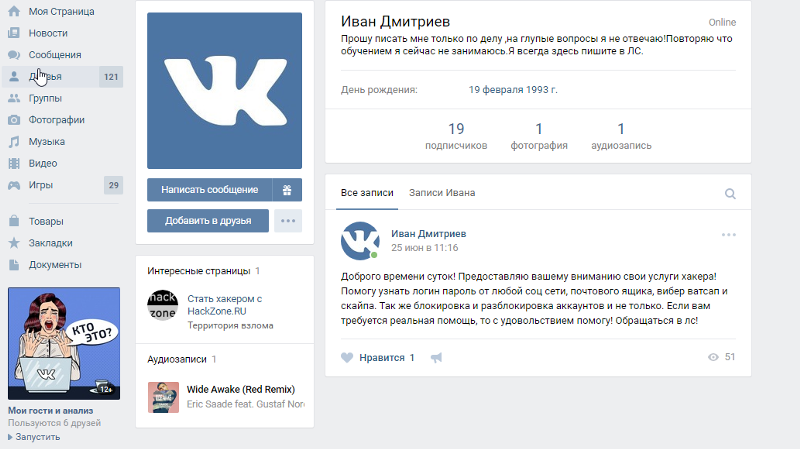Click the post timestamp 25 июн в 11:16
Screen dimensions: 800x449
click(424, 248)
